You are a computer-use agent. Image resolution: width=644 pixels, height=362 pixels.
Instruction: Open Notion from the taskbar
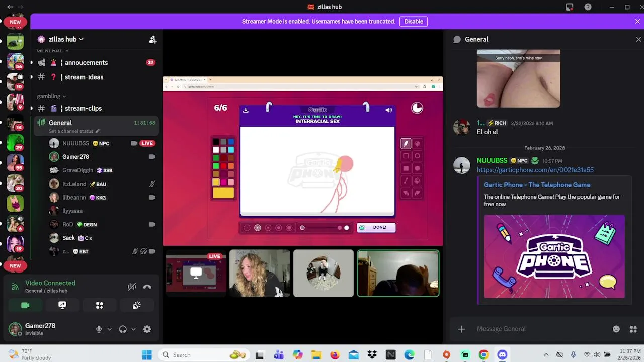390,355
